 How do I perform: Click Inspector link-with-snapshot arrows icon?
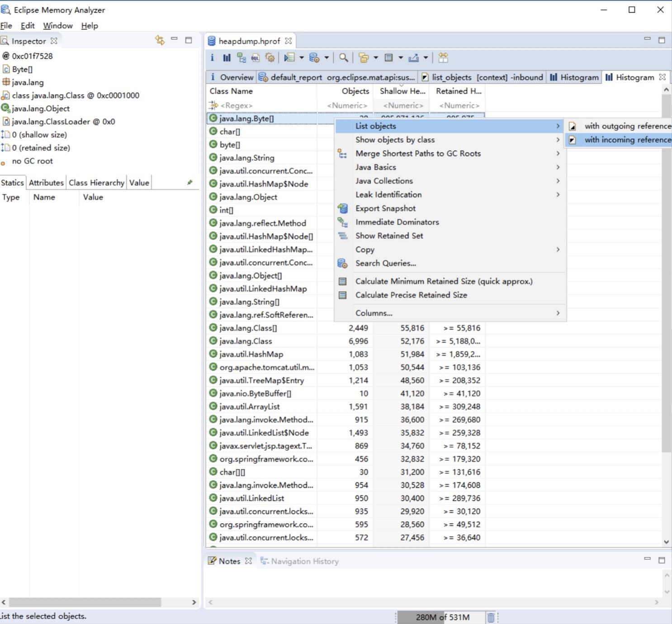160,40
